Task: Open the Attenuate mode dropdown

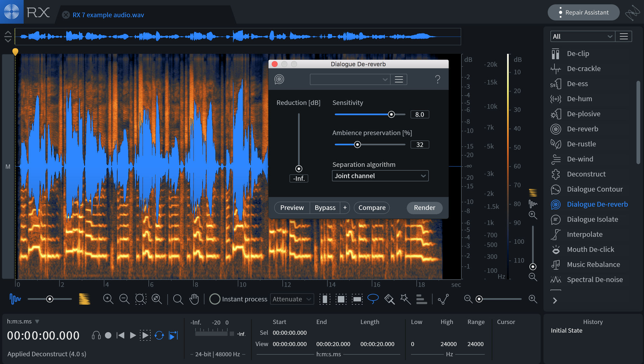Action: 292,299
